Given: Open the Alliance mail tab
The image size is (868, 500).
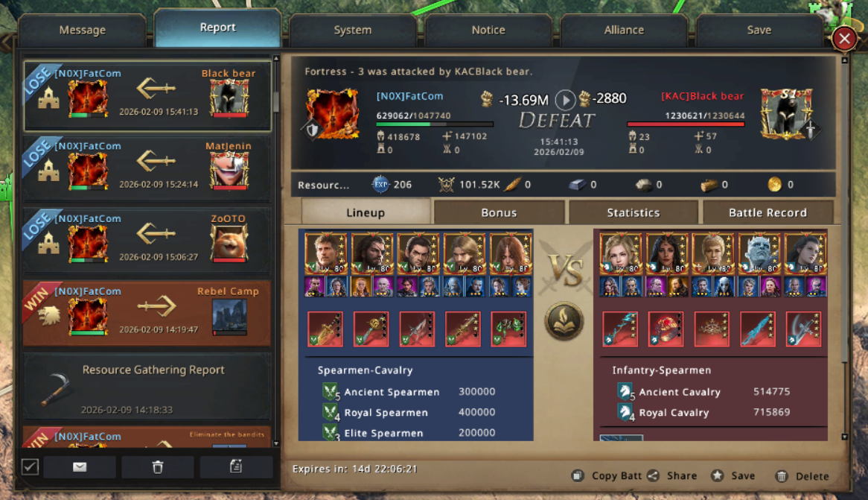Looking at the screenshot, I should 624,30.
